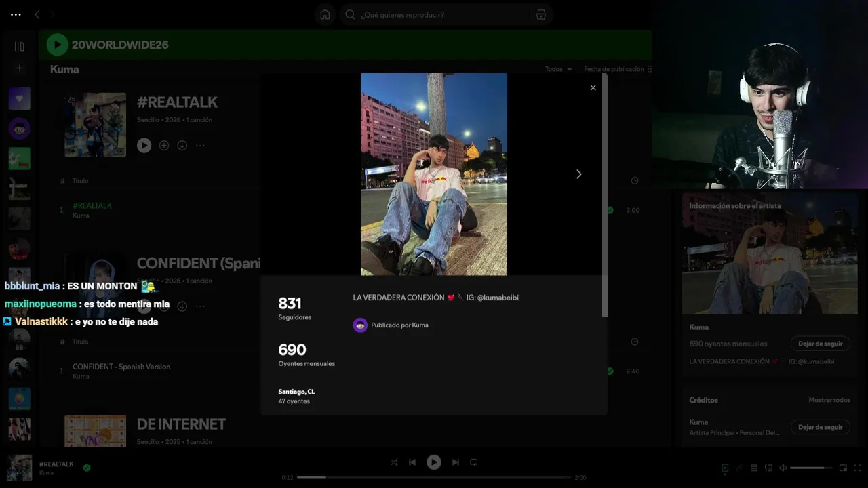Seek within the song progress bar
The width and height of the screenshot is (868, 488).
434,477
